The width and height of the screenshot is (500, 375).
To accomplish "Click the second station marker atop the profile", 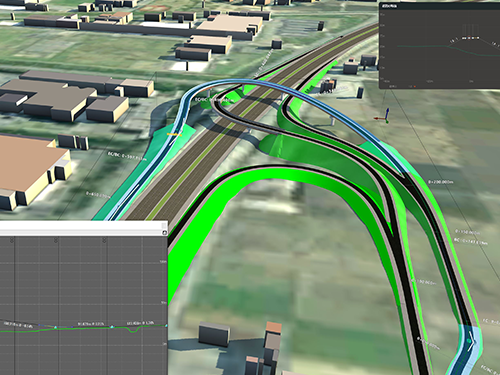I will click(x=56, y=240).
